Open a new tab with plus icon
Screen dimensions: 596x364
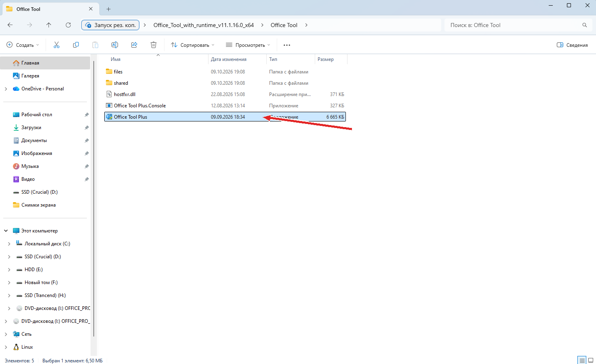point(108,9)
